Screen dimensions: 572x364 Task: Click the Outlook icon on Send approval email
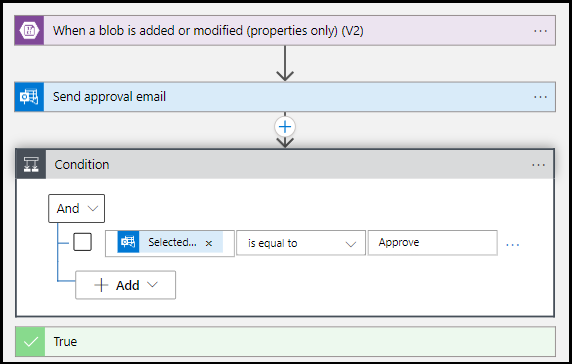coord(29,97)
